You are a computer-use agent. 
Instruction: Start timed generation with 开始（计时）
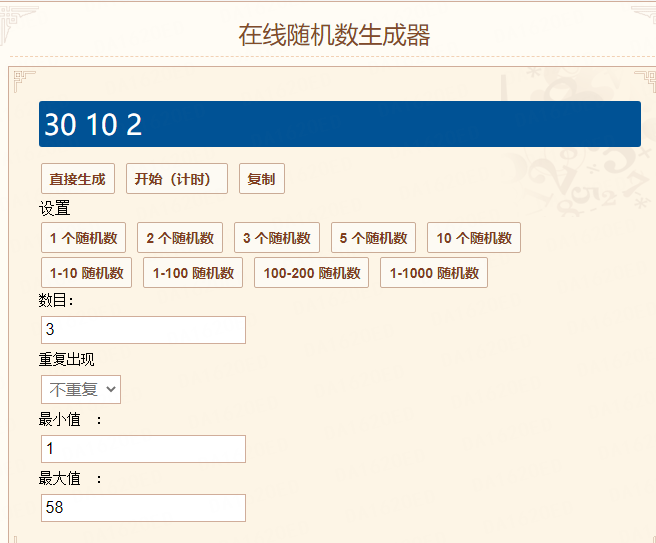177,179
